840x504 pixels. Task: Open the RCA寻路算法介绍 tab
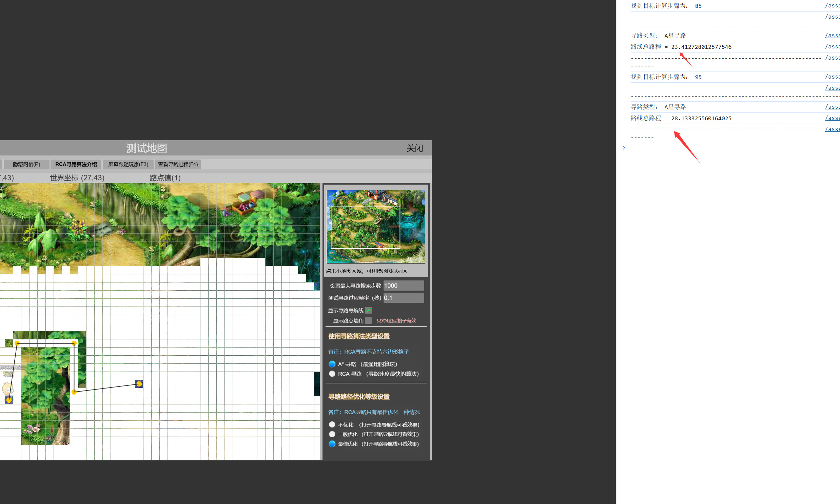pyautogui.click(x=76, y=164)
